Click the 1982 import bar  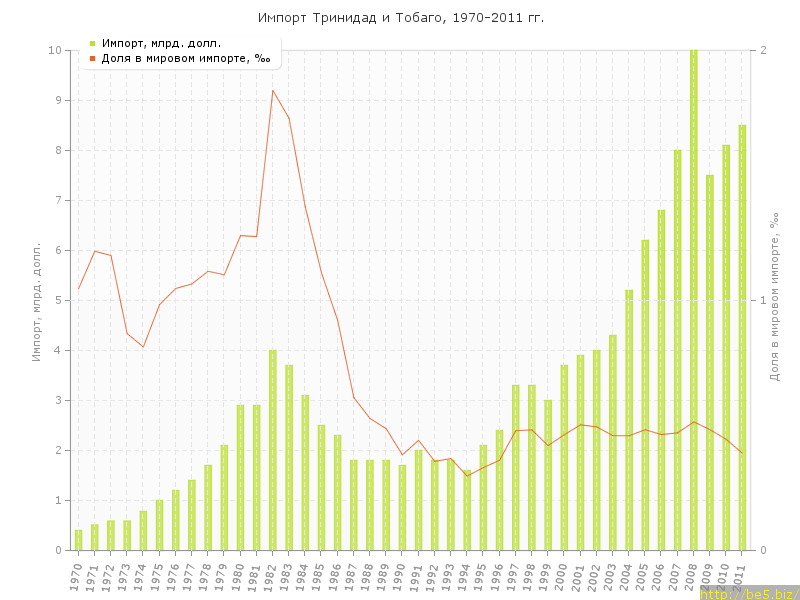pos(273,450)
